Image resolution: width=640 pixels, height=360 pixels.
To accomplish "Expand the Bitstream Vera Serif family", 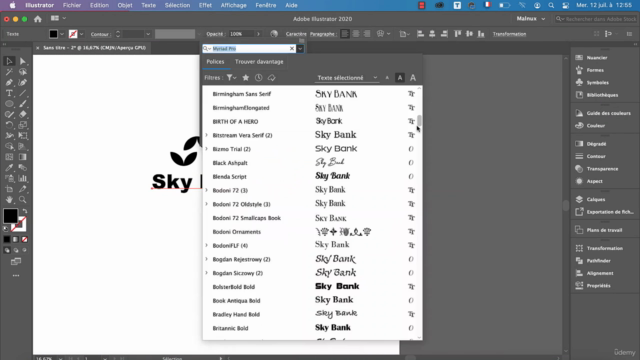I will (207, 135).
